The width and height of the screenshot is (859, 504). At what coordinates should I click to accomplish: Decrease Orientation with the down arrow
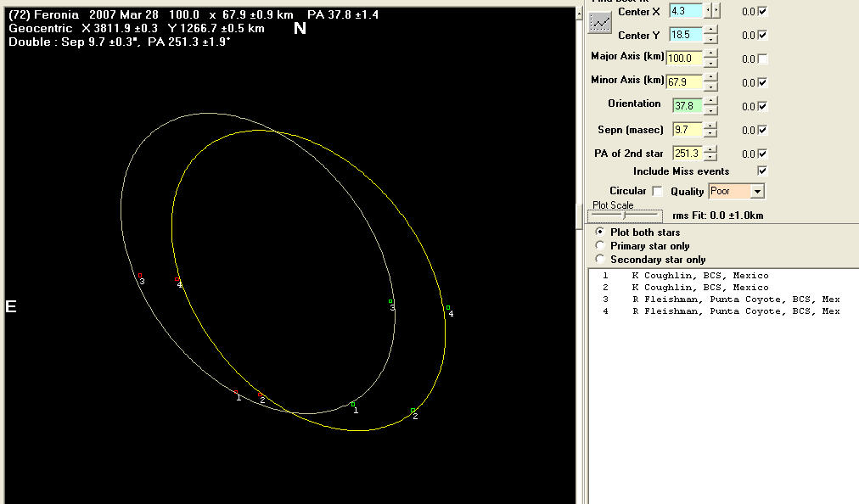click(710, 110)
